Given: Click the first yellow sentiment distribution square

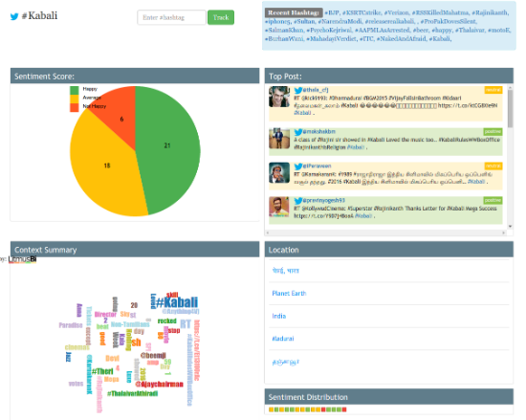Looking at the screenshot, I should pos(271,409).
